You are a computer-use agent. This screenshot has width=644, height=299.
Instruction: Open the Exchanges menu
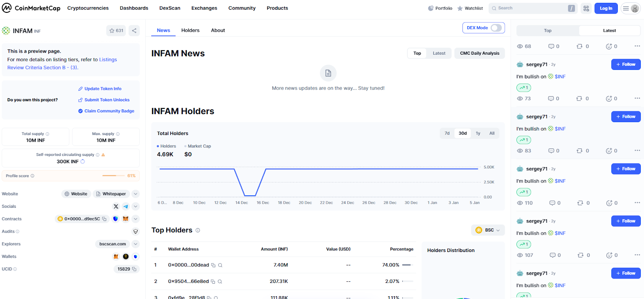(x=204, y=8)
